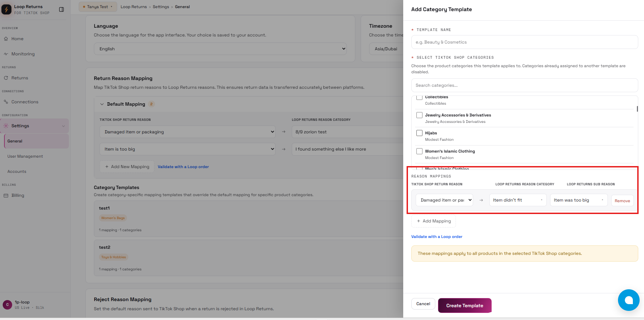The height and width of the screenshot is (320, 644).
Task: Click the arrow between Item is too big and I found something else
Action: [284, 149]
